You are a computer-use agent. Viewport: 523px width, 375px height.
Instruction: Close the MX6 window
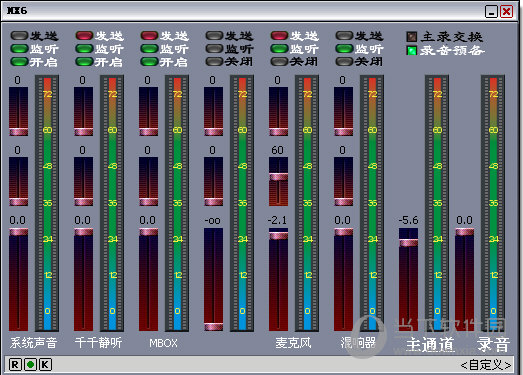pos(507,12)
